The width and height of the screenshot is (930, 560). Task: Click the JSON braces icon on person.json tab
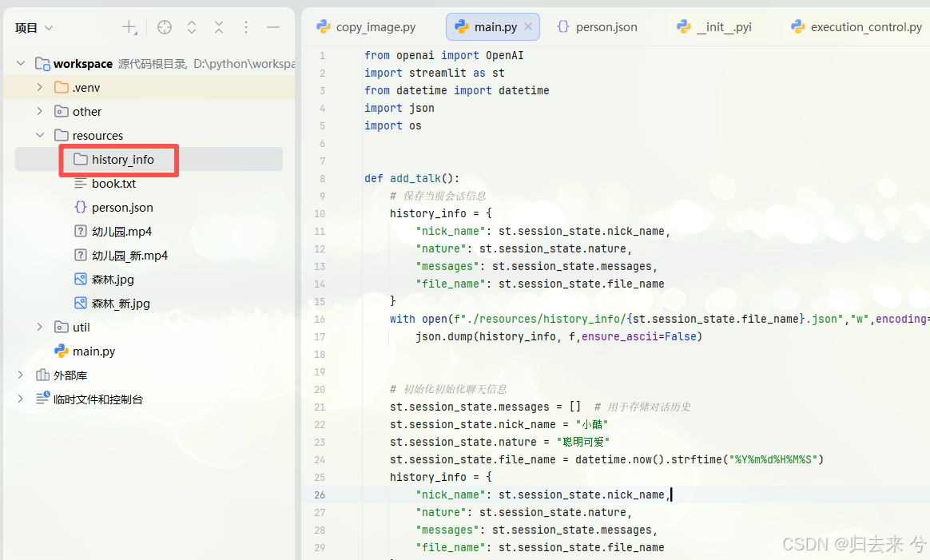562,26
